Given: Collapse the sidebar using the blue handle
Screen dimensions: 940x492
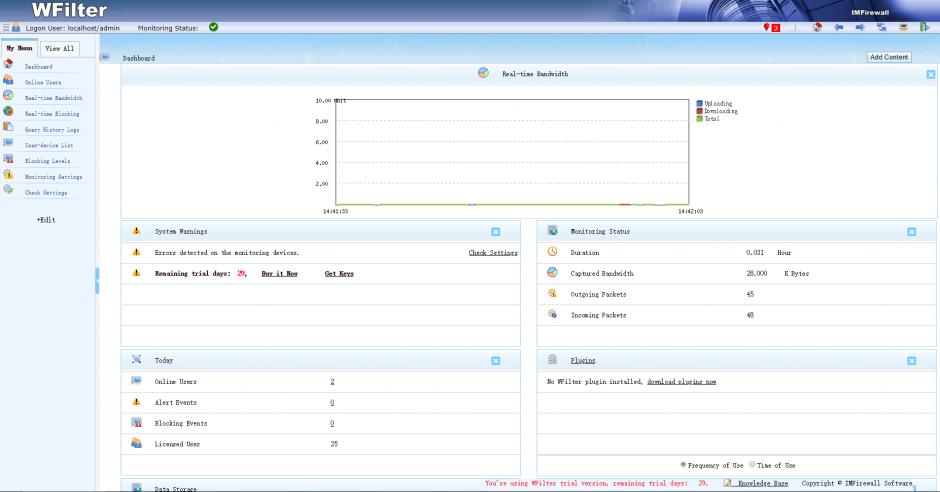Looking at the screenshot, I should (97, 280).
